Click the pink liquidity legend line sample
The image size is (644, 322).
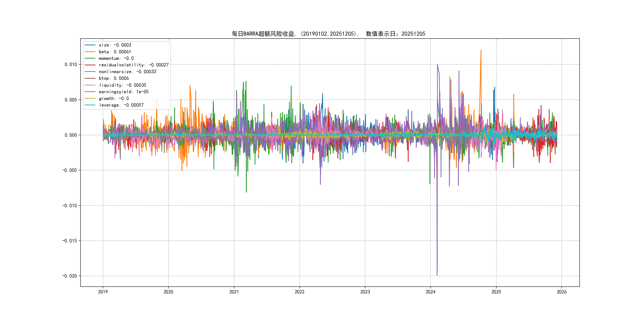click(90, 85)
